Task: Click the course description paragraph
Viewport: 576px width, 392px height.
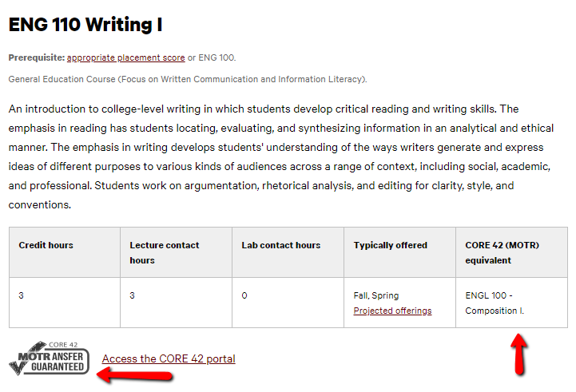Action: coord(280,156)
